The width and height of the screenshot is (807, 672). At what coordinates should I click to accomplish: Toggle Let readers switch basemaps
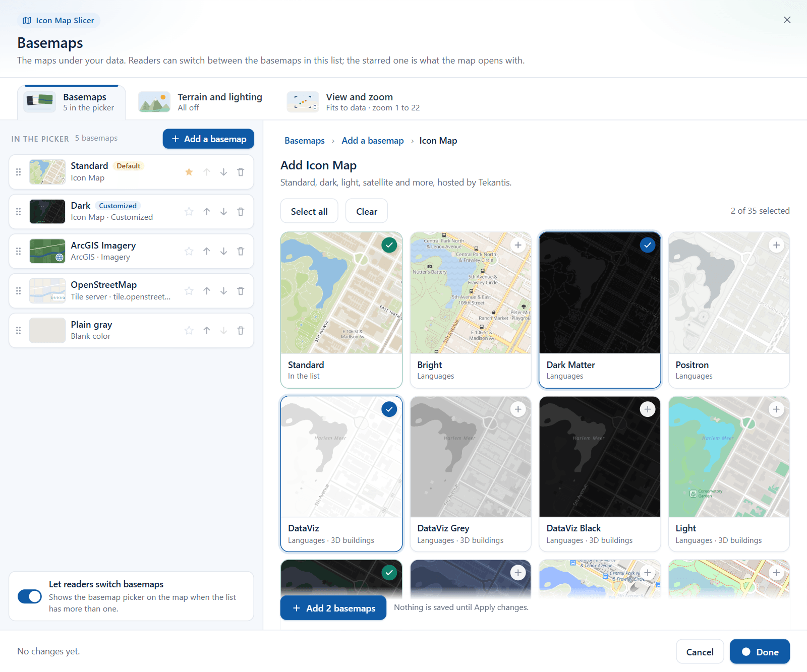click(x=30, y=596)
